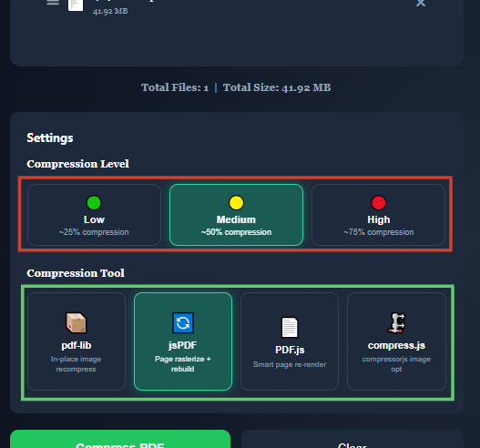The width and height of the screenshot is (480, 448).
Task: Click the pdf-lib package box icon
Action: [x=77, y=322]
